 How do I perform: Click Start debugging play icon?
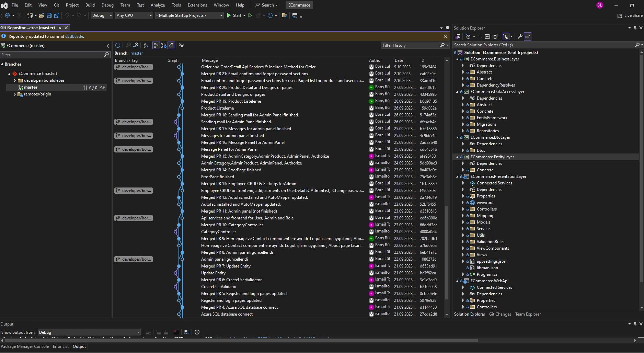(229, 15)
